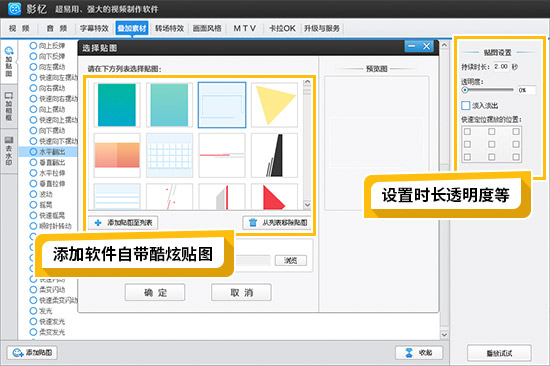Viewport: 550px width, 366px height.
Task: Choose the 向上反弹 effect radio
Action: 33,46
